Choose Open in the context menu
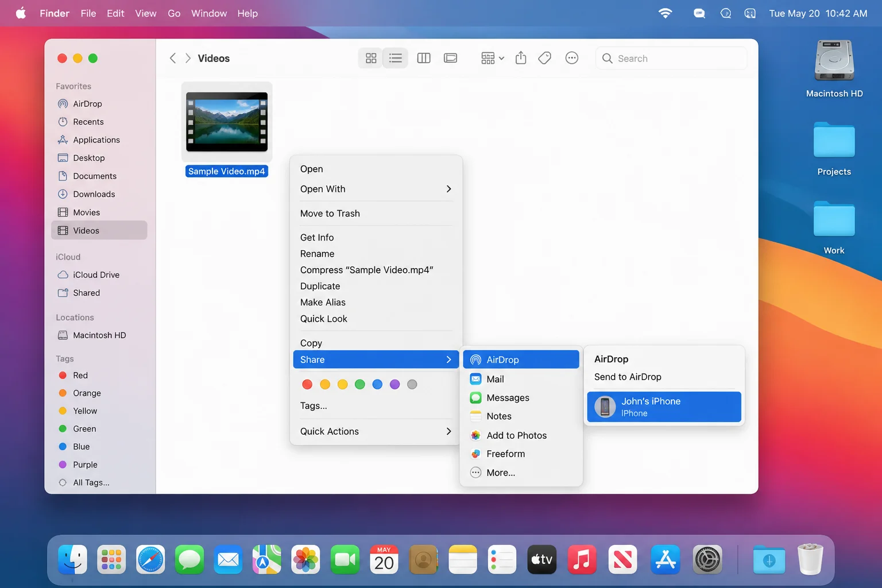This screenshot has width=882, height=588. click(376, 169)
